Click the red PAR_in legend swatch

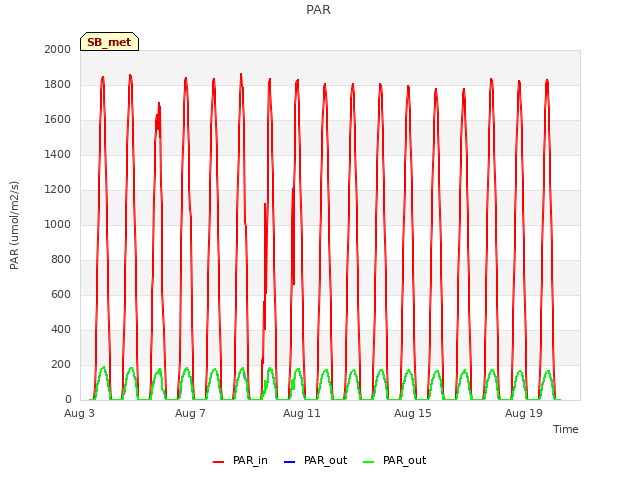coord(218,462)
